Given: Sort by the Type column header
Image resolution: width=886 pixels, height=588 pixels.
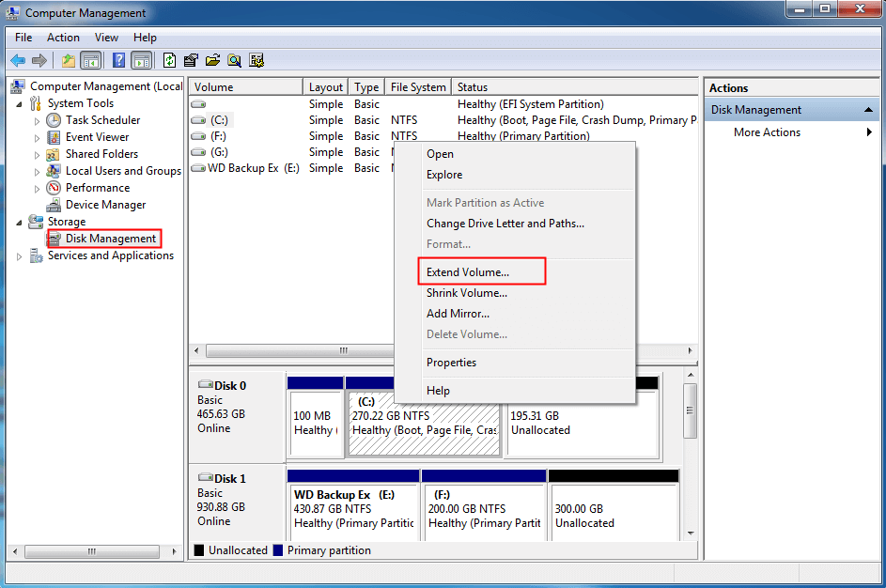Looking at the screenshot, I should pyautogui.click(x=366, y=87).
